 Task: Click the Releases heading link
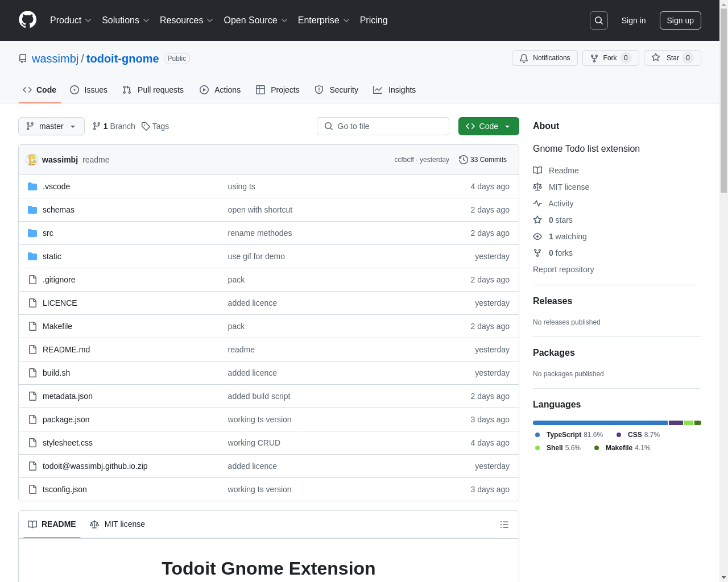552,301
